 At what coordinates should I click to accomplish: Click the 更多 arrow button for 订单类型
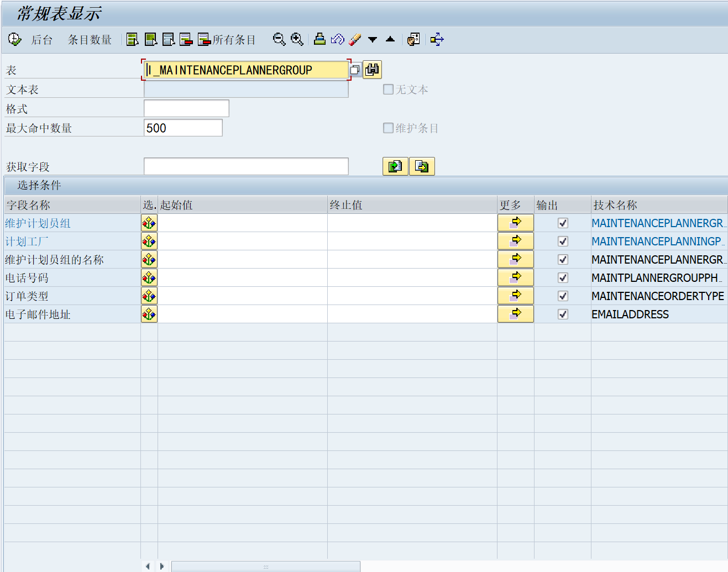point(515,296)
